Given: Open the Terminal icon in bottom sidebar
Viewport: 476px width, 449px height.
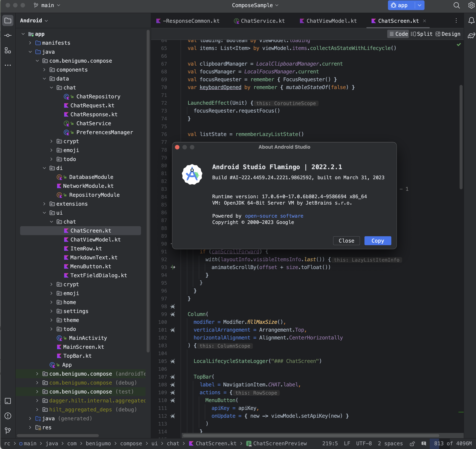Looking at the screenshot, I should tap(8, 401).
